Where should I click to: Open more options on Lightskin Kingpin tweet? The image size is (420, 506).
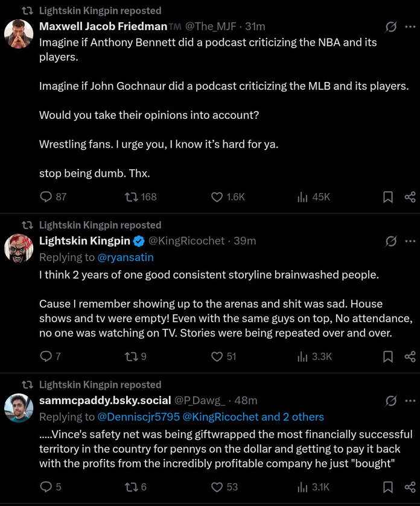pyautogui.click(x=410, y=241)
